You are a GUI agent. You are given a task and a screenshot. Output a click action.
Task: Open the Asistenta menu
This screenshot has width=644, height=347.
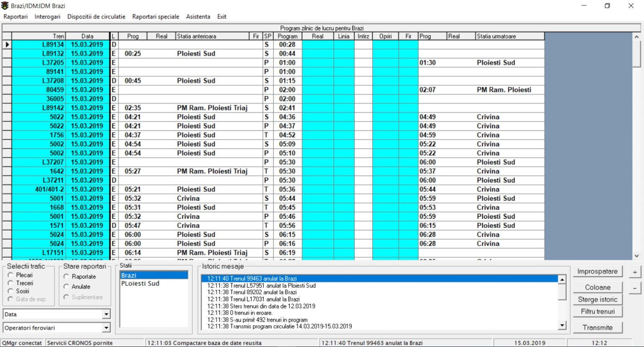point(198,17)
